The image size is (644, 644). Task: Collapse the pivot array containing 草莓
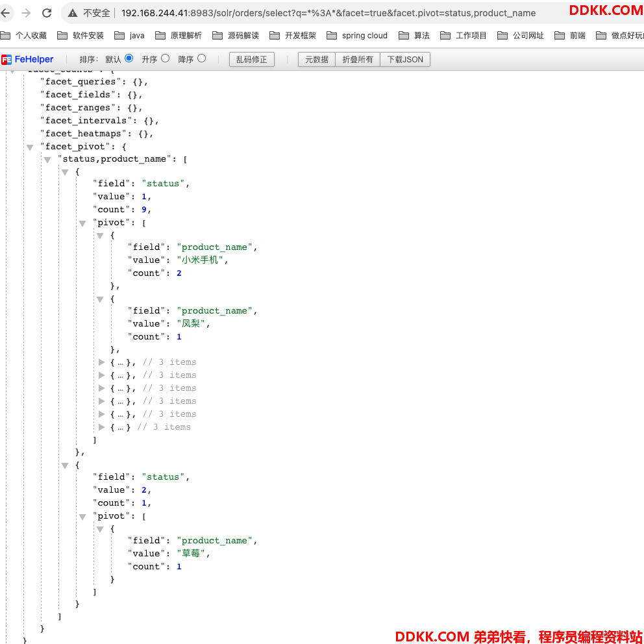click(x=82, y=517)
